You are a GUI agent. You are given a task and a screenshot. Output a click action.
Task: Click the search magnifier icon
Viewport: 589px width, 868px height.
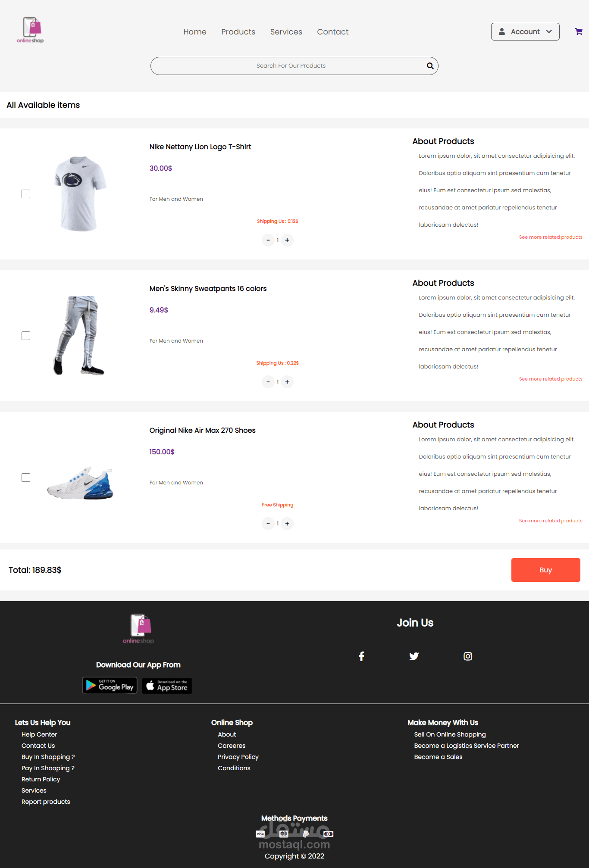coord(430,66)
